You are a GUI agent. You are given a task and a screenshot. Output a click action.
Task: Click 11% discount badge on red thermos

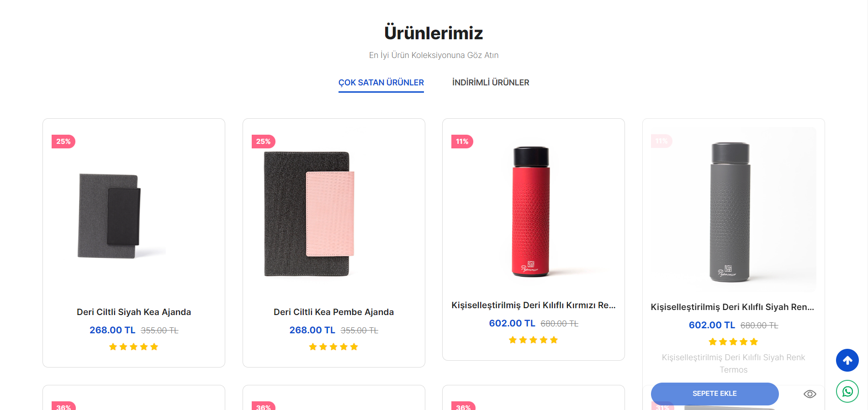(462, 142)
